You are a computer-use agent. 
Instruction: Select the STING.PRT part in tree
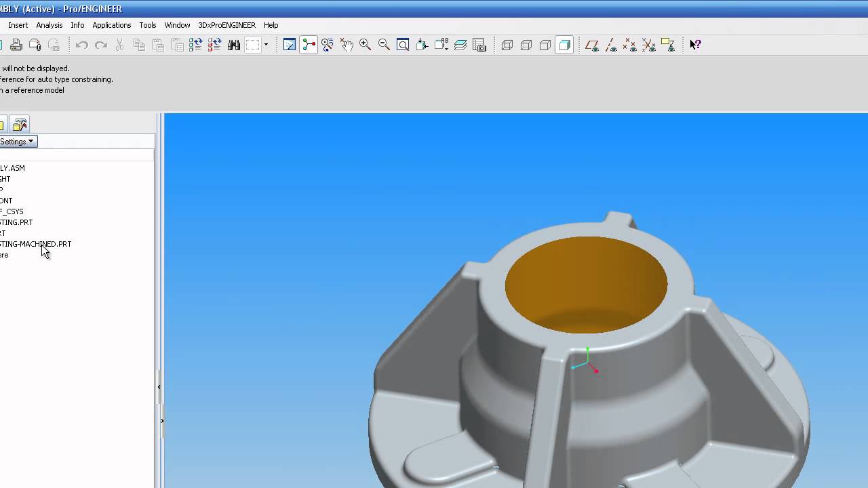[16, 222]
